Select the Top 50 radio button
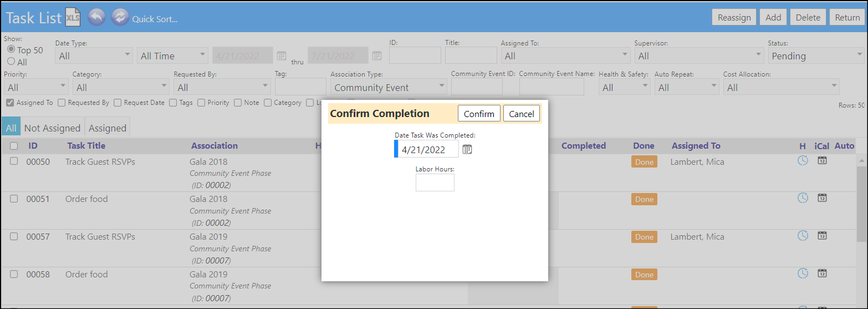This screenshot has width=868, height=309. tap(11, 49)
